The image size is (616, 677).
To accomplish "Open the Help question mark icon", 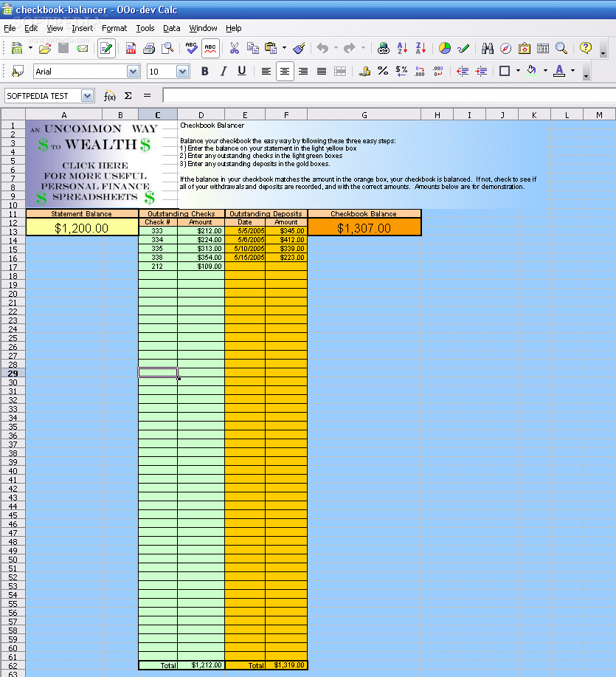I will (585, 47).
